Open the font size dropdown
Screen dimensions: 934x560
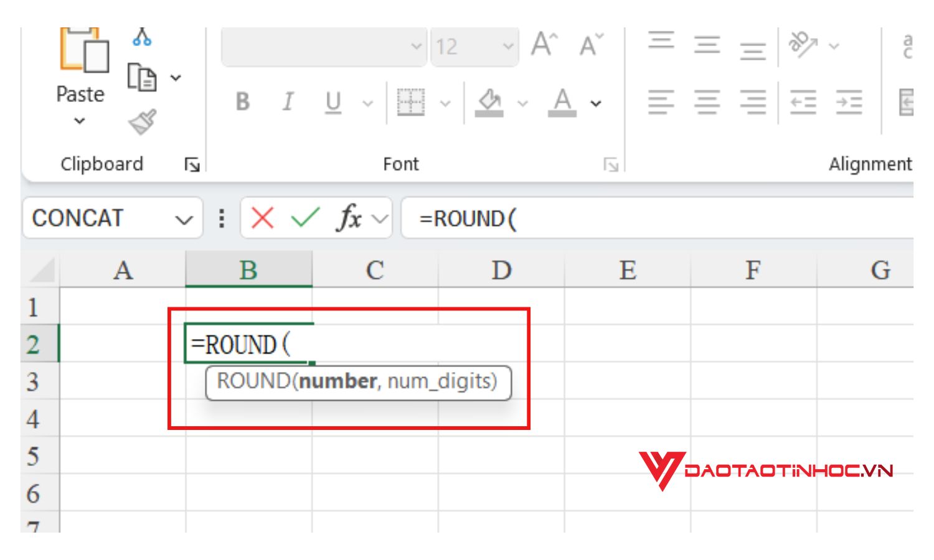(x=508, y=46)
